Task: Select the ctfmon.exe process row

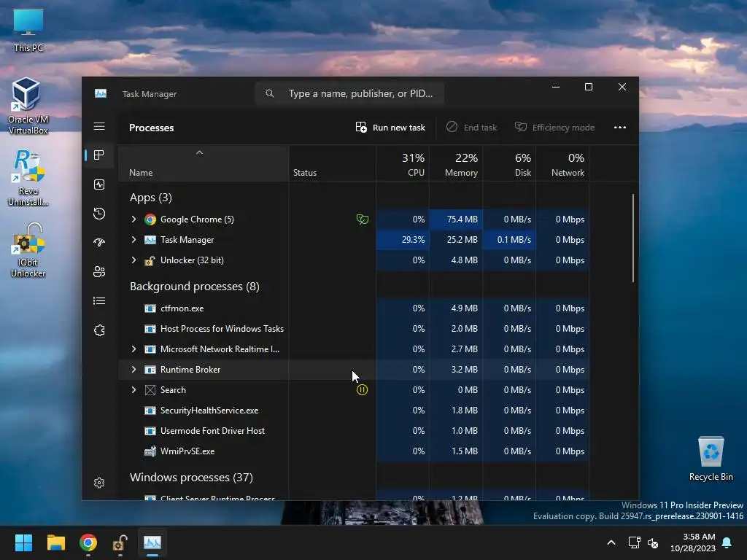Action: pyautogui.click(x=354, y=308)
